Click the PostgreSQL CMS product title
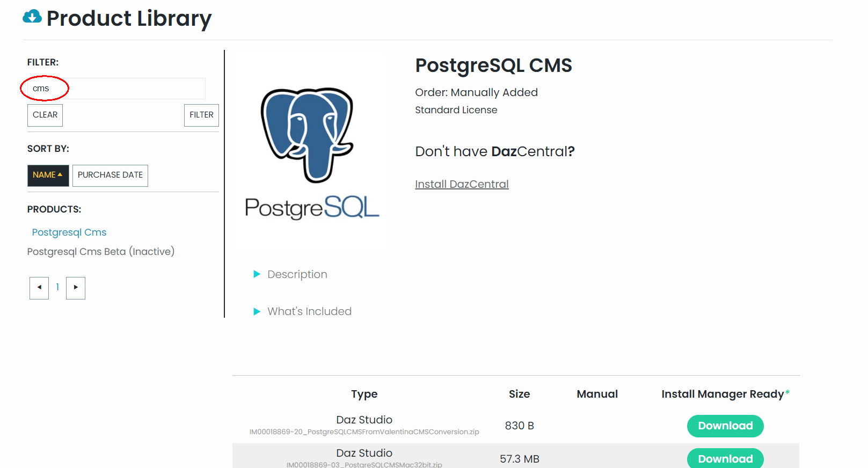 493,65
